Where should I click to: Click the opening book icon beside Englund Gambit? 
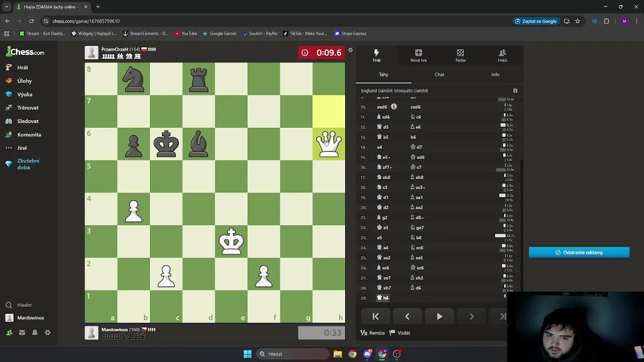515,90
